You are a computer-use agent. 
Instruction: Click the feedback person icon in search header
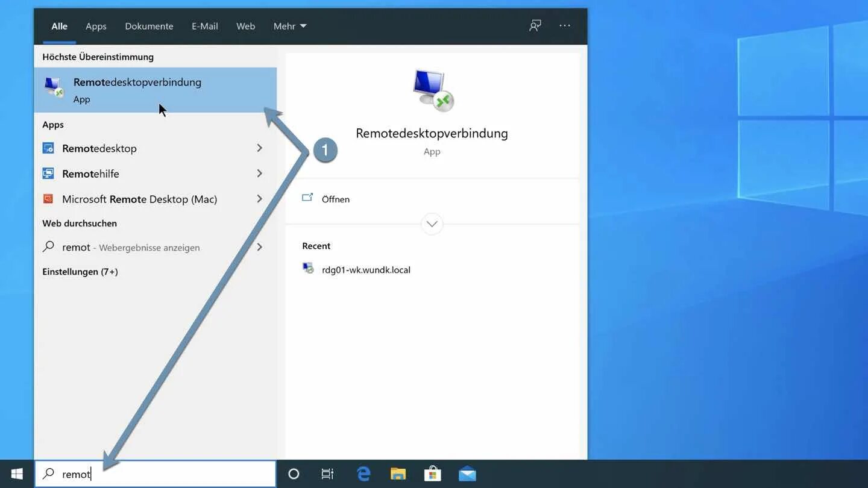click(x=535, y=26)
